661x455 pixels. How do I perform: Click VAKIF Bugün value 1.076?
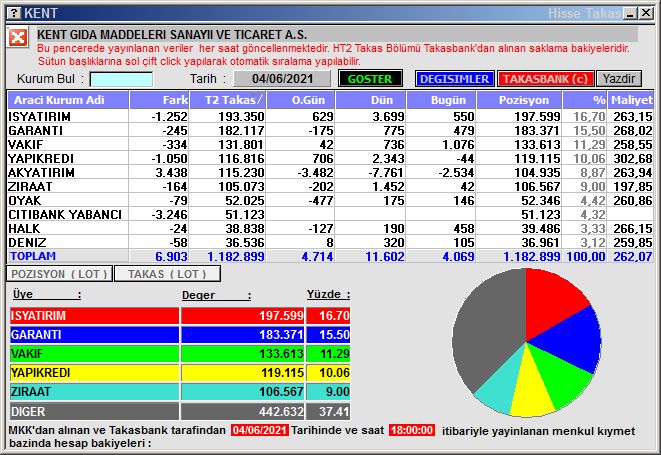458,145
